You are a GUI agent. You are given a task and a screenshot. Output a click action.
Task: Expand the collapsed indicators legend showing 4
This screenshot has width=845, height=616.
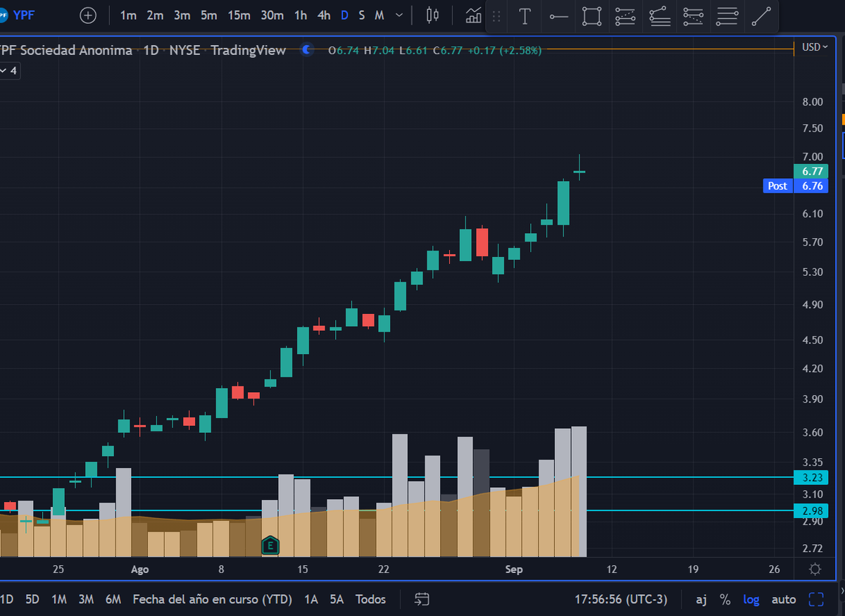pos(9,70)
